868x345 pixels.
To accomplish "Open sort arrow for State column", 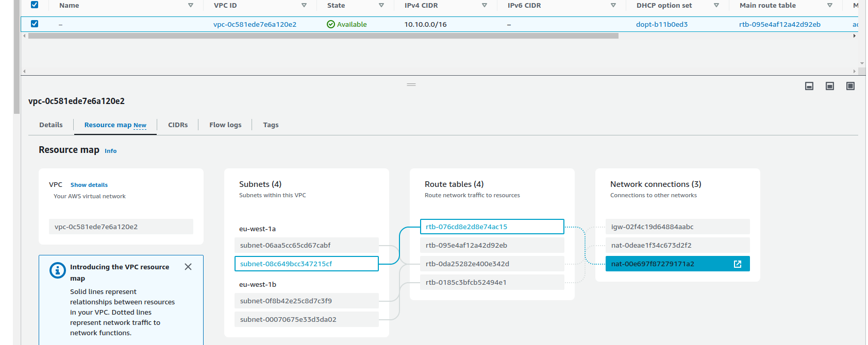I will click(x=381, y=5).
